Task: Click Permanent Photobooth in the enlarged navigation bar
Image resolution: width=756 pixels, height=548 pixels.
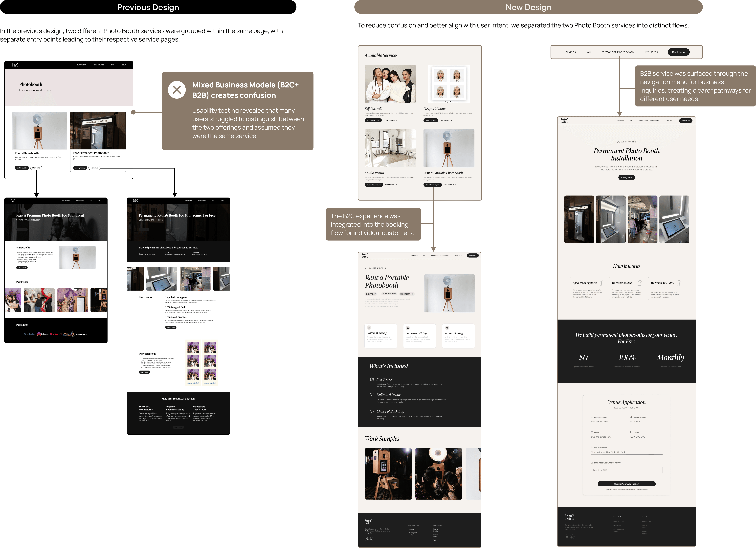Action: pyautogui.click(x=617, y=52)
